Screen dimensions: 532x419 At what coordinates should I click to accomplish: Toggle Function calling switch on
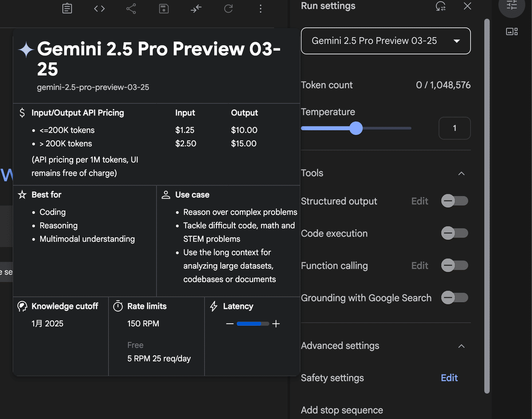pos(454,266)
